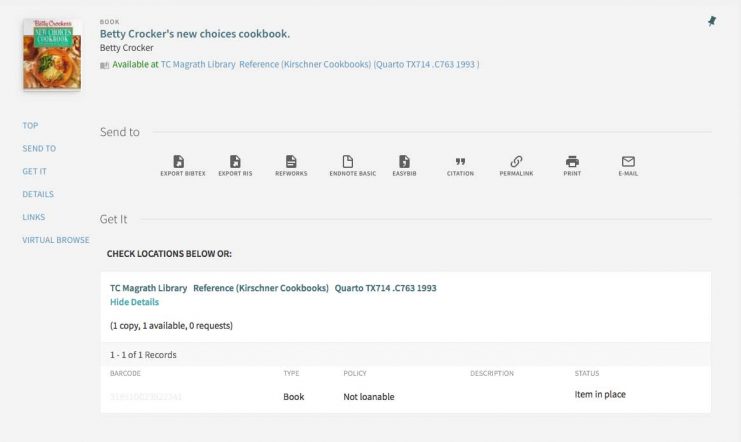Navigate to Get It section

tap(35, 172)
